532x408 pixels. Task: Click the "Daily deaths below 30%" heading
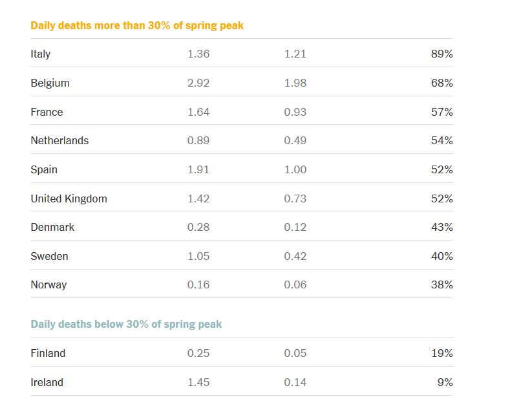(126, 324)
